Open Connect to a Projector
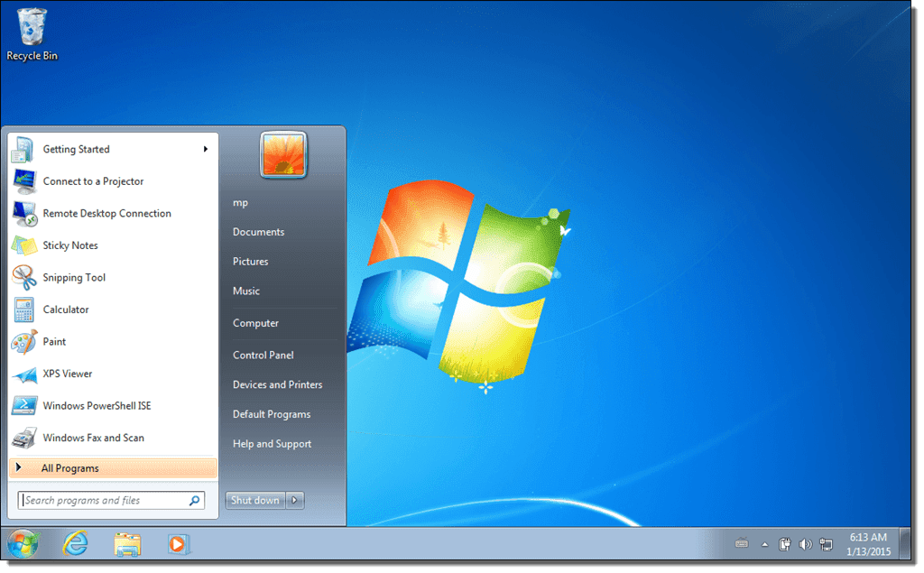The image size is (924, 573). [x=92, y=180]
